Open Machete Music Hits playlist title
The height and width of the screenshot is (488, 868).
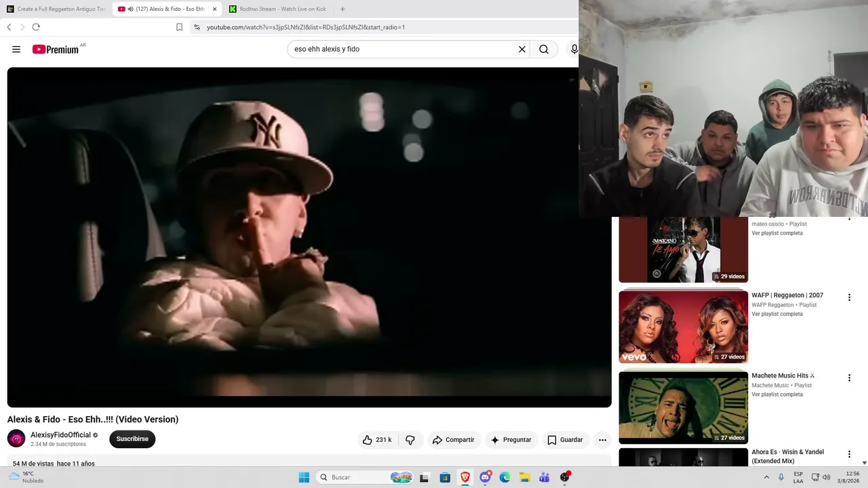[783, 375]
